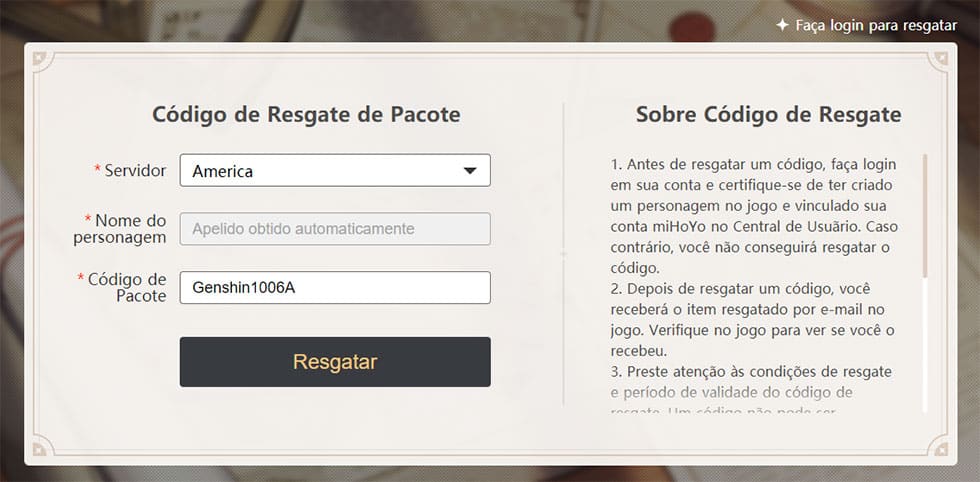Click the "Sobre Código de Resgate" heading
Viewport: 980px width, 482px height.
[x=768, y=114]
